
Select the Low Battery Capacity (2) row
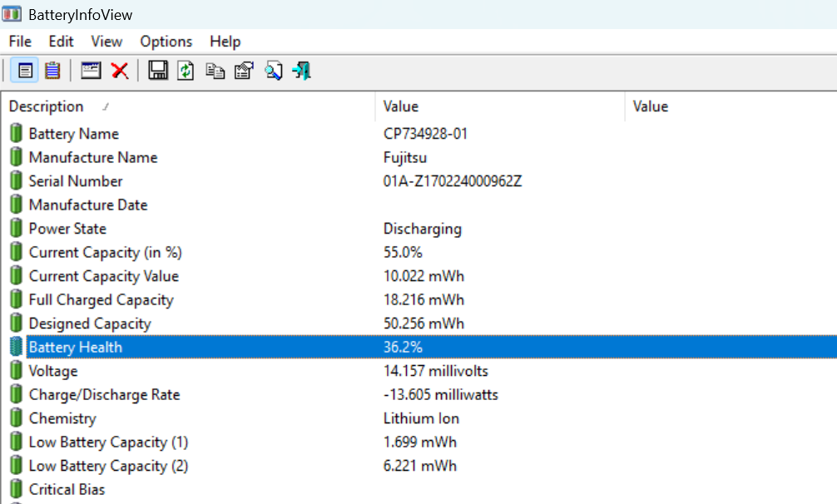(418, 466)
